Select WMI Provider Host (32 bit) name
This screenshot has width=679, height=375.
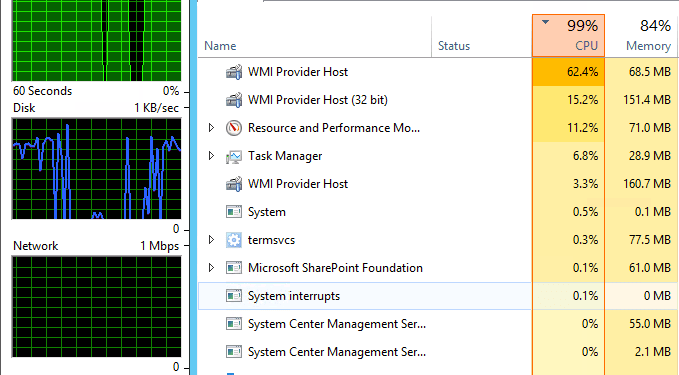[317, 100]
